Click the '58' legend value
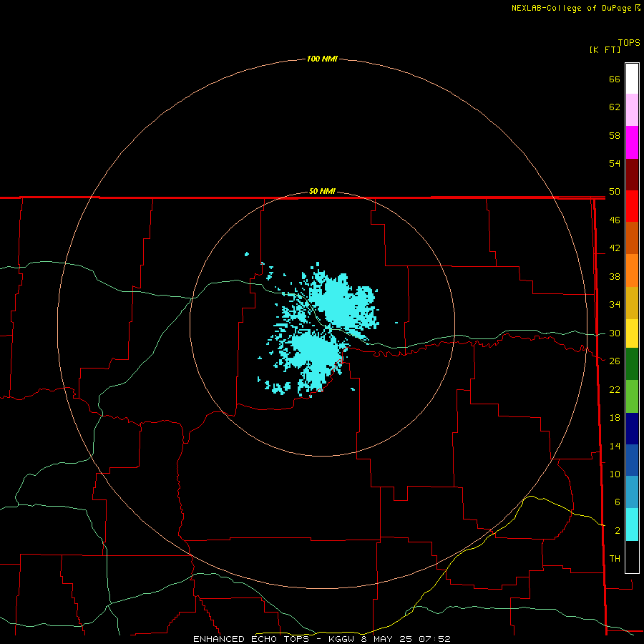The image size is (644, 644). pyautogui.click(x=615, y=135)
